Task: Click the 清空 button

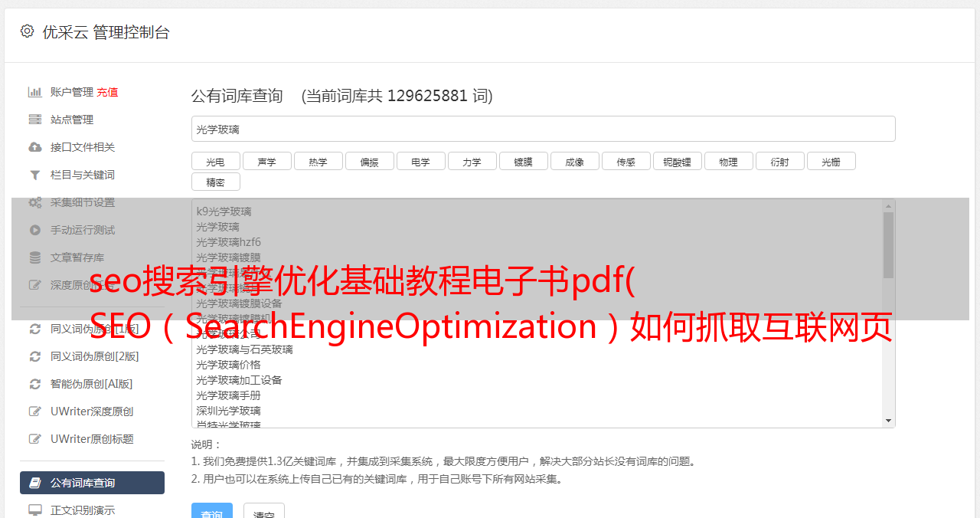Action: pos(263,512)
